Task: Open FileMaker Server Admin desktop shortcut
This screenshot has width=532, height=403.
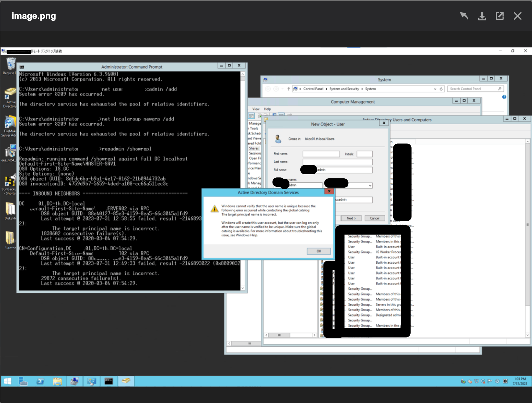Action: point(10,126)
